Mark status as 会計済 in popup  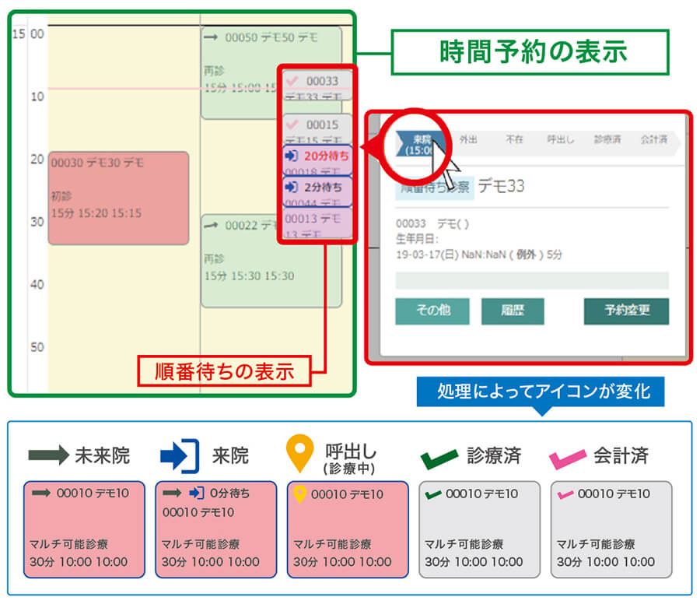tap(654, 139)
